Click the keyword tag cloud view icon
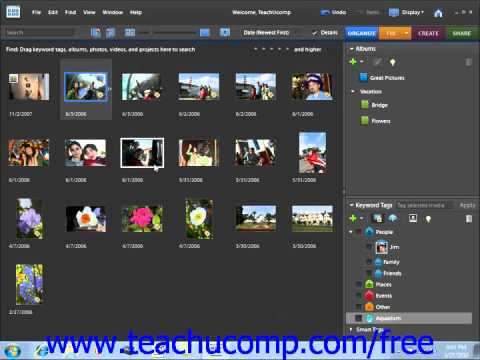This screenshot has height=360, width=480. [x=393, y=218]
